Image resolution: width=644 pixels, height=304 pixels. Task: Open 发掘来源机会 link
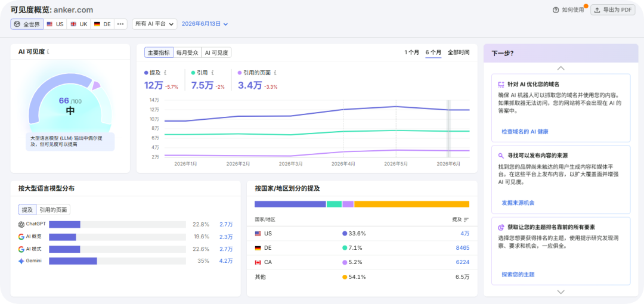click(518, 203)
